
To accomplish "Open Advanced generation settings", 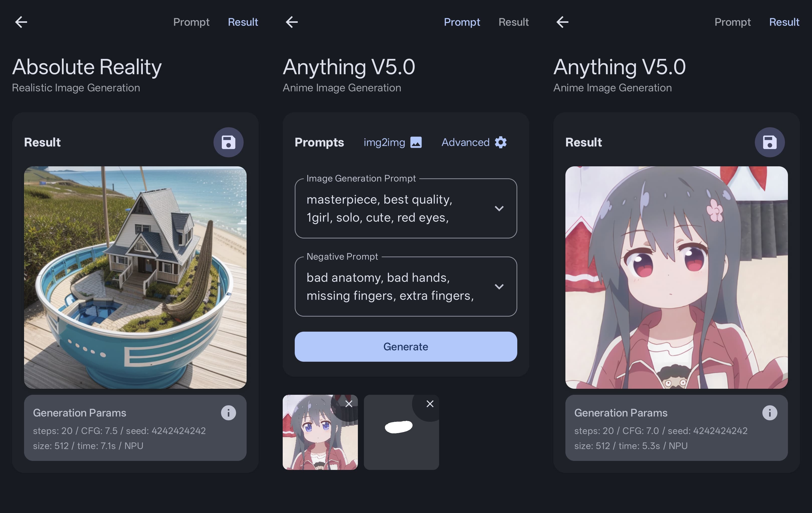I will click(x=473, y=142).
